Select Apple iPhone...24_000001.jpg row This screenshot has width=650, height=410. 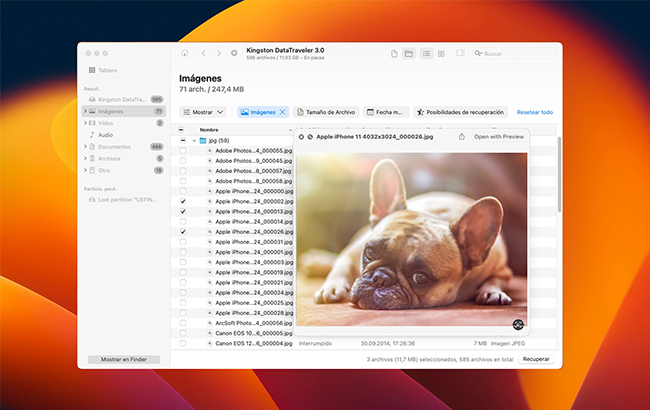pyautogui.click(x=254, y=252)
